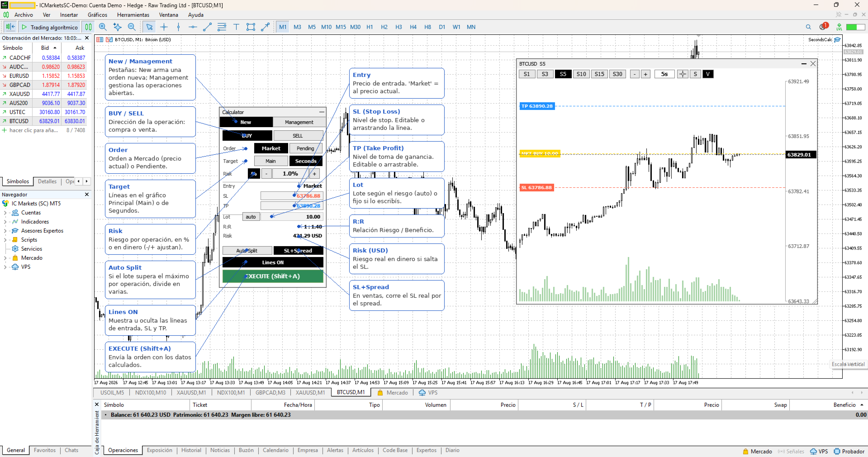The image size is (868, 457).
Task: Toggle the auto lot button
Action: (x=251, y=217)
